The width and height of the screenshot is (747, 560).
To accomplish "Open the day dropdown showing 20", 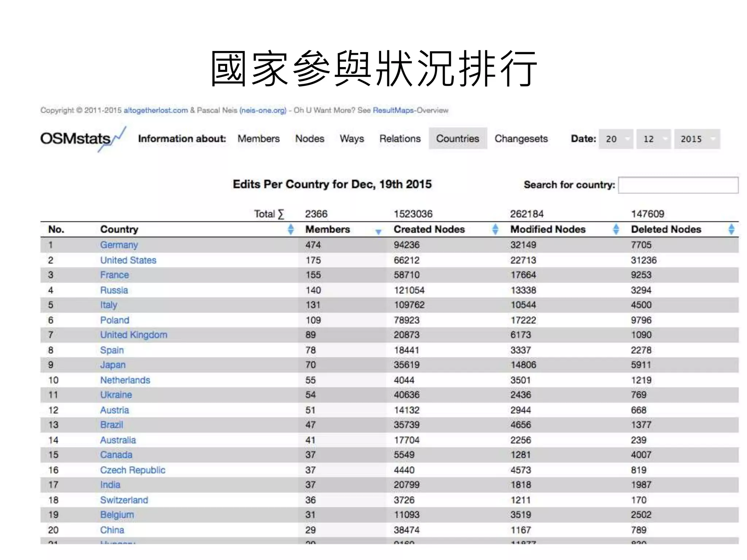I will coord(616,139).
